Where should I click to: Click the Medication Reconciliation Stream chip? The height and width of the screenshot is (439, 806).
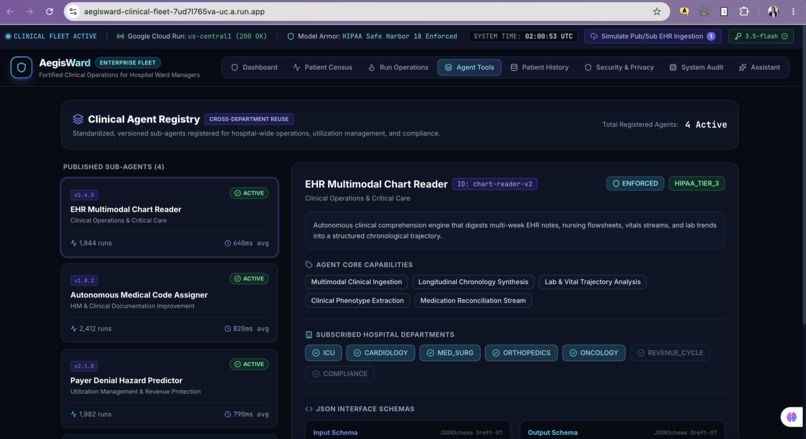[473, 301]
